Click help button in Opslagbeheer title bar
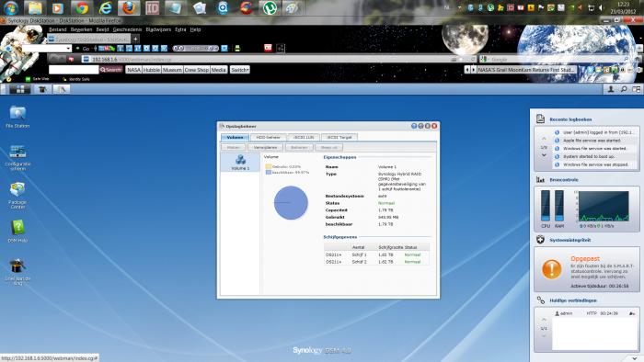This screenshot has height=362, width=644. (x=414, y=126)
